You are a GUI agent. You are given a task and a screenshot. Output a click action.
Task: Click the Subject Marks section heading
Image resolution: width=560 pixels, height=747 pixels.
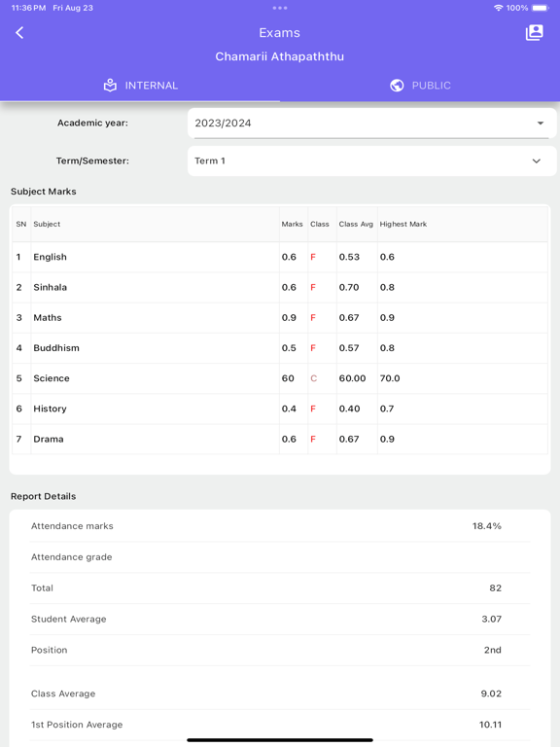point(44,192)
